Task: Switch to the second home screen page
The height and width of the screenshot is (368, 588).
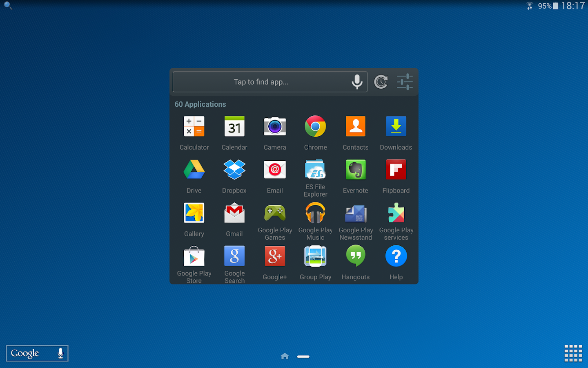Action: [x=303, y=357]
